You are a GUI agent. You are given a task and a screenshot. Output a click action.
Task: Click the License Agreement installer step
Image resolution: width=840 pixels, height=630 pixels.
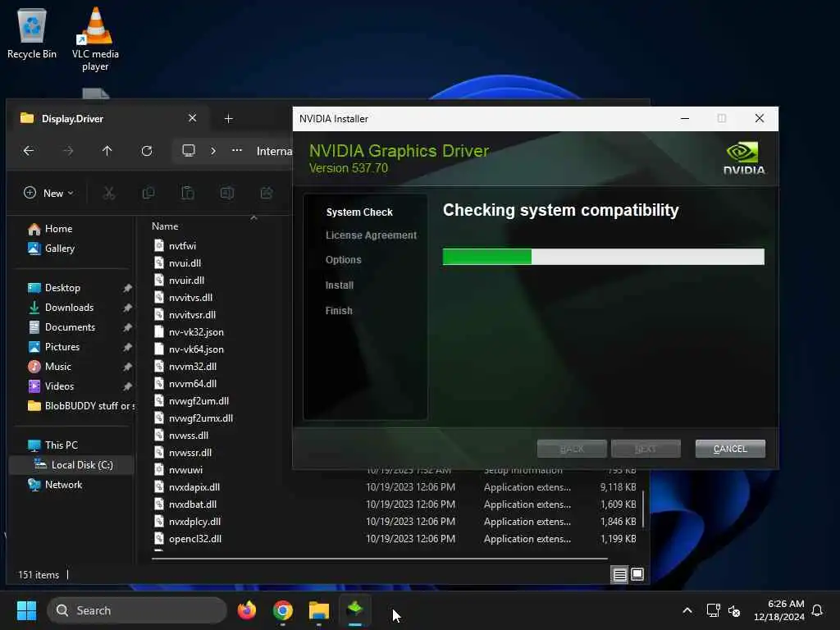click(x=371, y=235)
